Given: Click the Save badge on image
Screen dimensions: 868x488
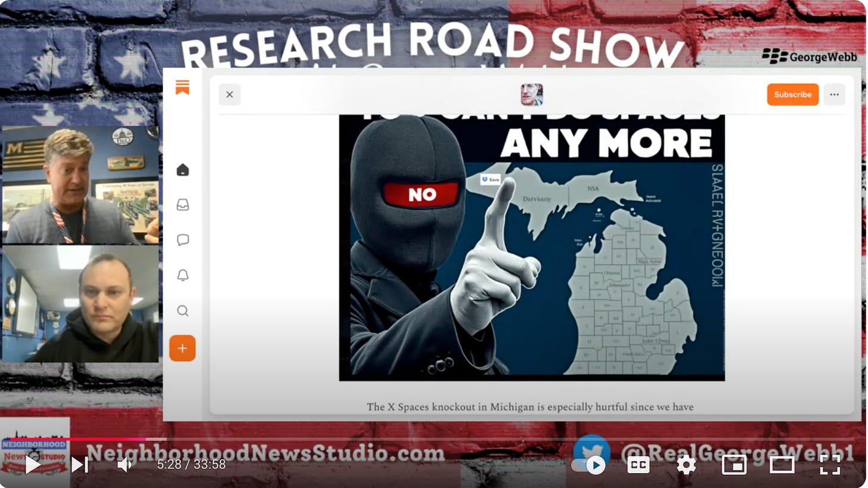Looking at the screenshot, I should tap(491, 179).
